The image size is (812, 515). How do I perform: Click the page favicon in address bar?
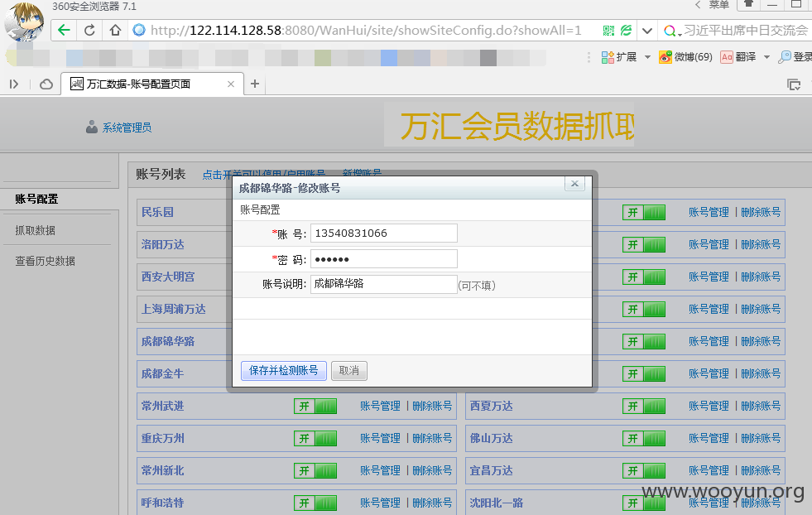139,30
